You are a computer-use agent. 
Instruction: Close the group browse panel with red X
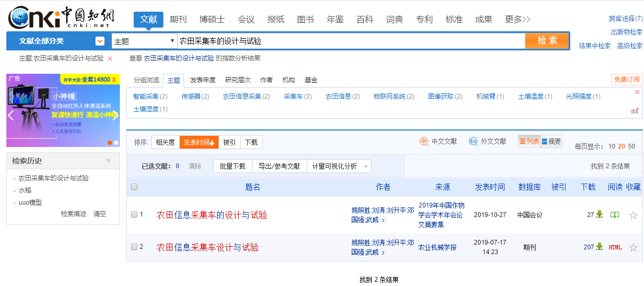637,92
